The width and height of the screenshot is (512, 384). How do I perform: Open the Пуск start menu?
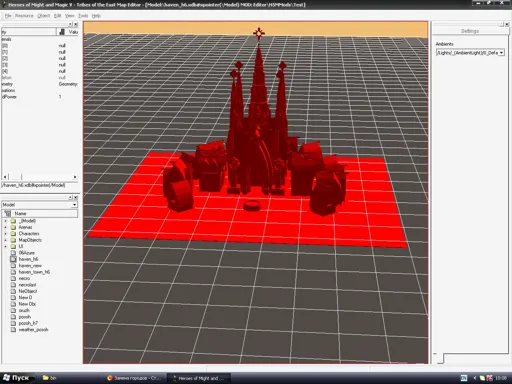click(x=17, y=378)
